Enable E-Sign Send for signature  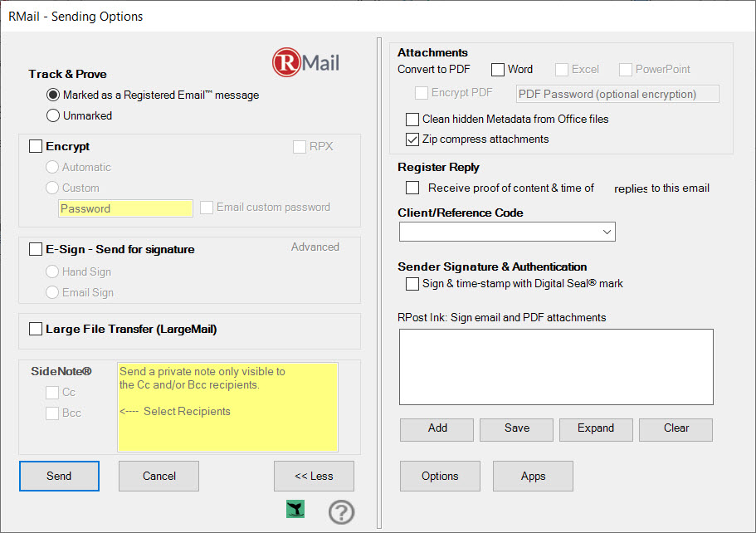[x=36, y=249]
